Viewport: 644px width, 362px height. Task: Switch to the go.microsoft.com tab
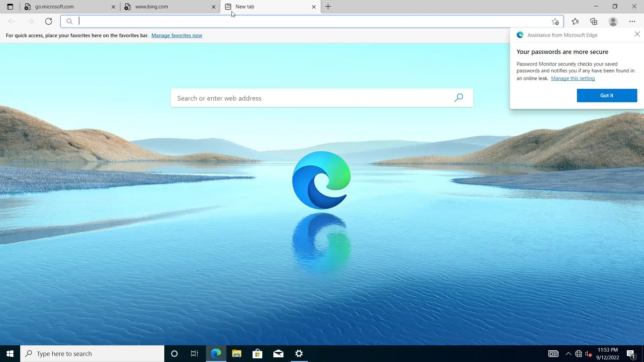click(x=54, y=7)
